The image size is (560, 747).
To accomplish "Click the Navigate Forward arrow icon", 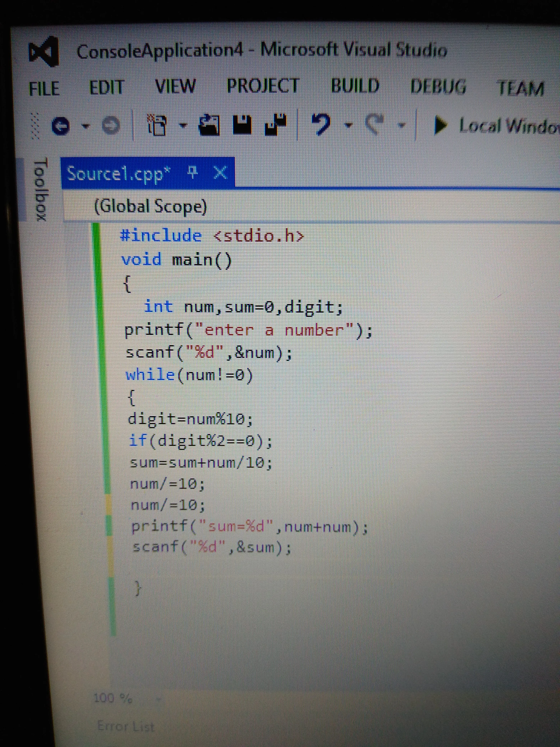I will tap(111, 126).
